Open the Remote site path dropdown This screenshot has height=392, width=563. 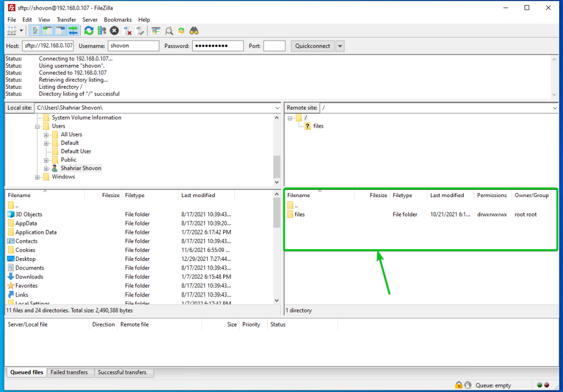coord(554,108)
